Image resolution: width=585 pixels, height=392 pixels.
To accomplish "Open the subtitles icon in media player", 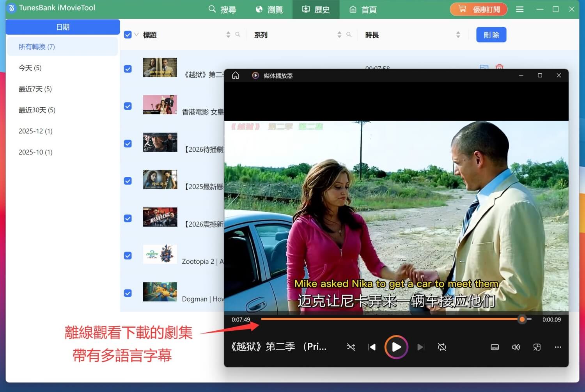I will 495,347.
